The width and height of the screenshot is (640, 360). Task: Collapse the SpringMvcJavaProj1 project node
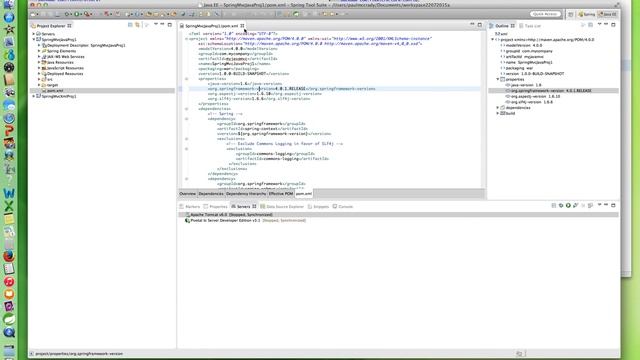click(33, 40)
